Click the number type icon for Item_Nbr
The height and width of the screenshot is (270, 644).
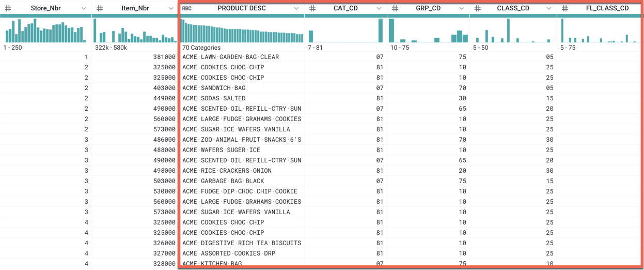pos(100,9)
